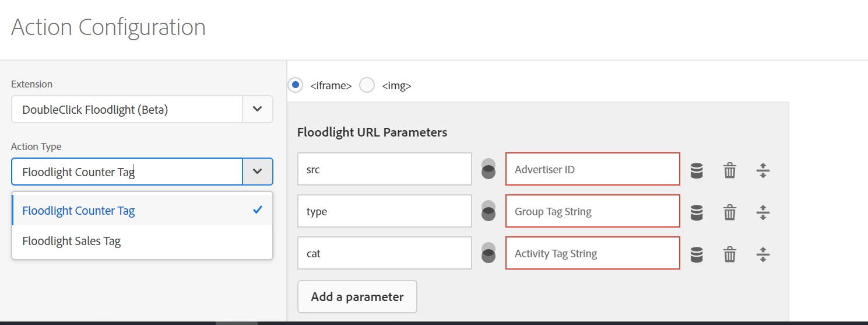868x325 pixels.
Task: Open data element picker for Activity Tag String
Action: coord(696,254)
